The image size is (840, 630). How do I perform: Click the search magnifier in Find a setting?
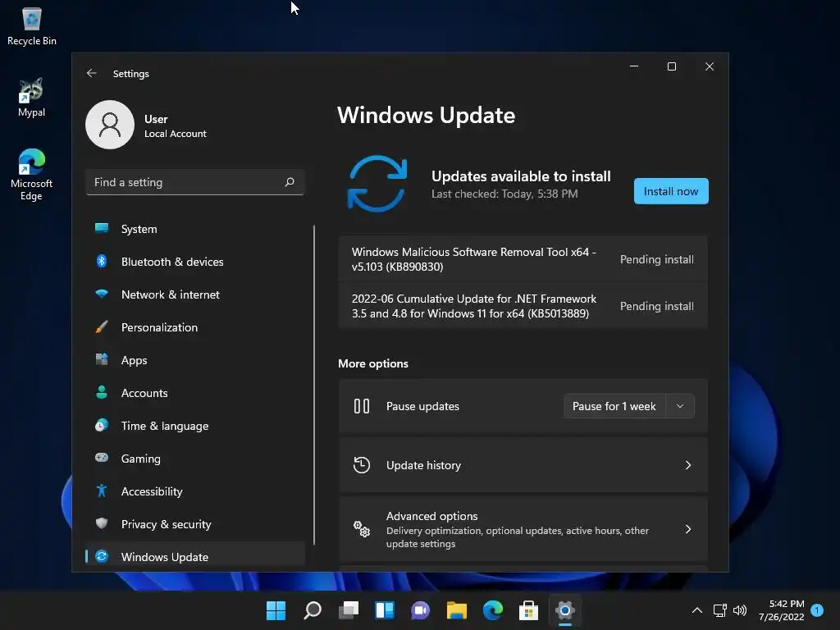click(x=290, y=182)
